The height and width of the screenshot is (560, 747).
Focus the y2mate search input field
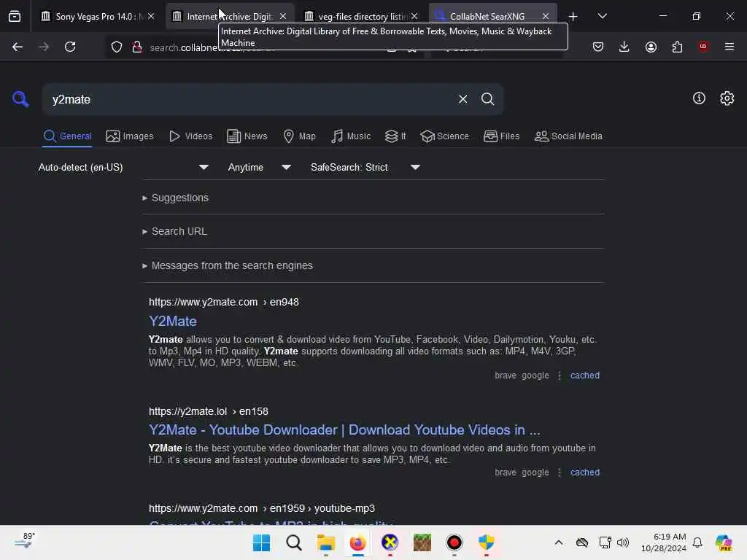pos(248,99)
